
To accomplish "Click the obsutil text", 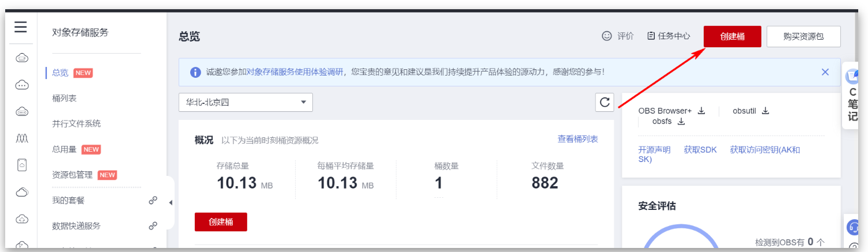I will pyautogui.click(x=744, y=111).
